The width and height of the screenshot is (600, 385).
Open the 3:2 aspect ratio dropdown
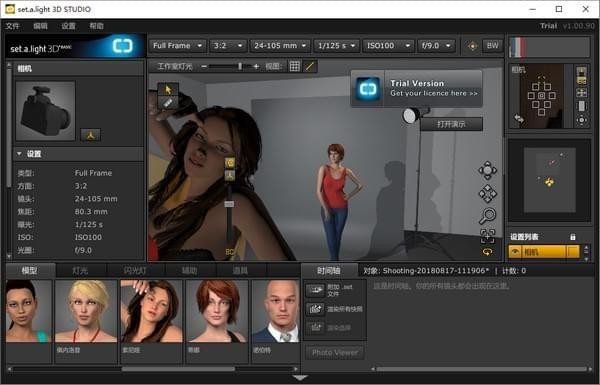(228, 46)
